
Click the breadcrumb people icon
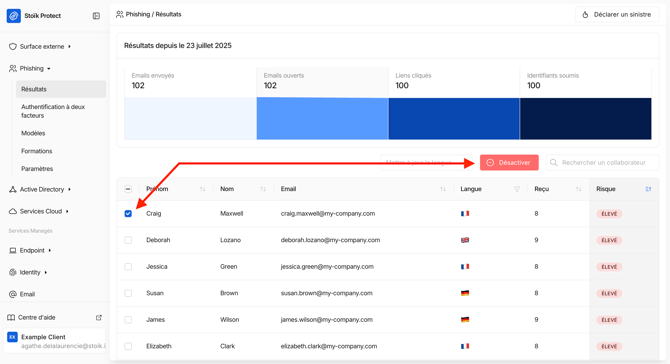120,15
